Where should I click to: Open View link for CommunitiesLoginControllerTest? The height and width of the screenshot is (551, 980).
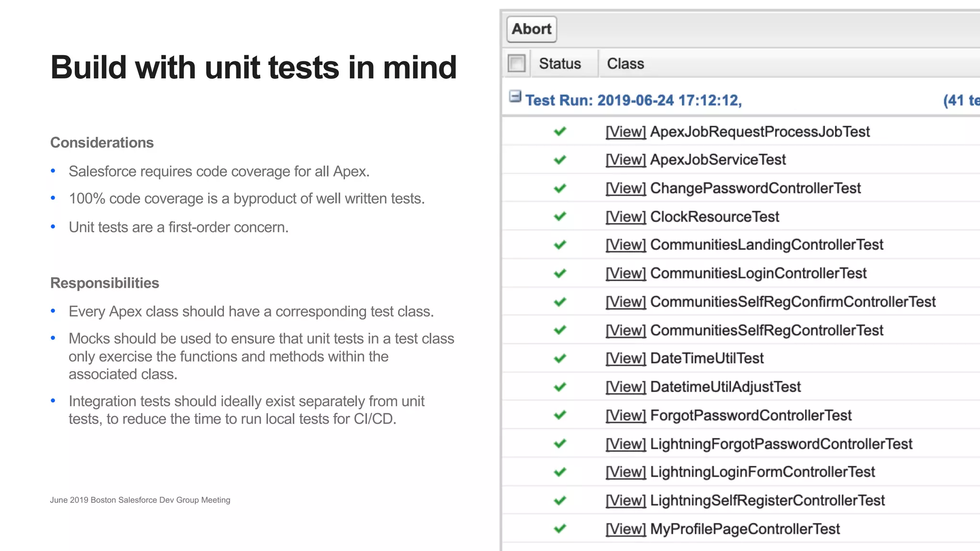coord(626,274)
